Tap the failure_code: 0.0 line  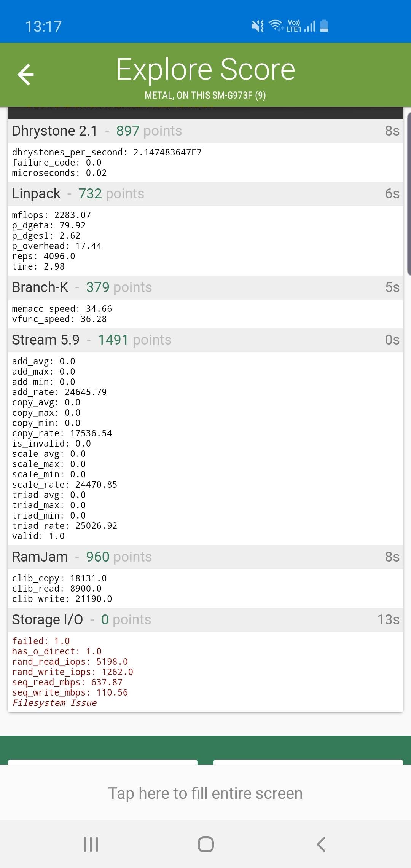(x=57, y=163)
